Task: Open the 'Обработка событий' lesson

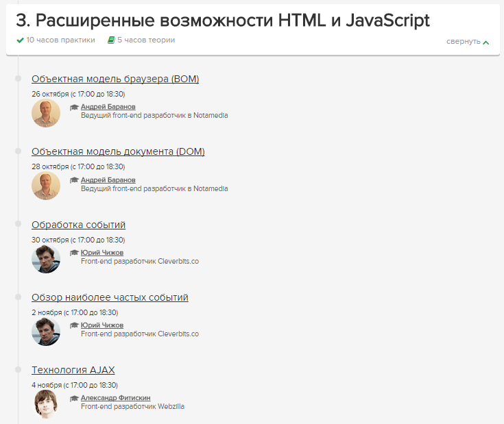Action: [x=78, y=225]
